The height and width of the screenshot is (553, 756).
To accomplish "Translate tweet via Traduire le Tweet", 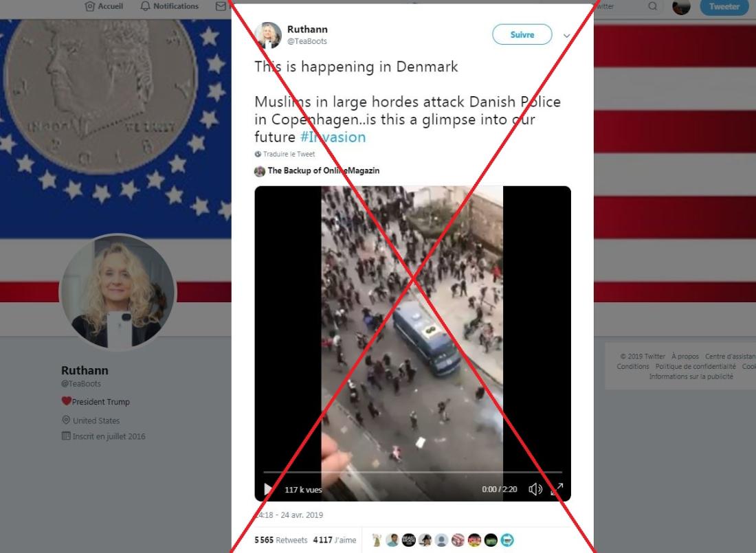I will 289,154.
